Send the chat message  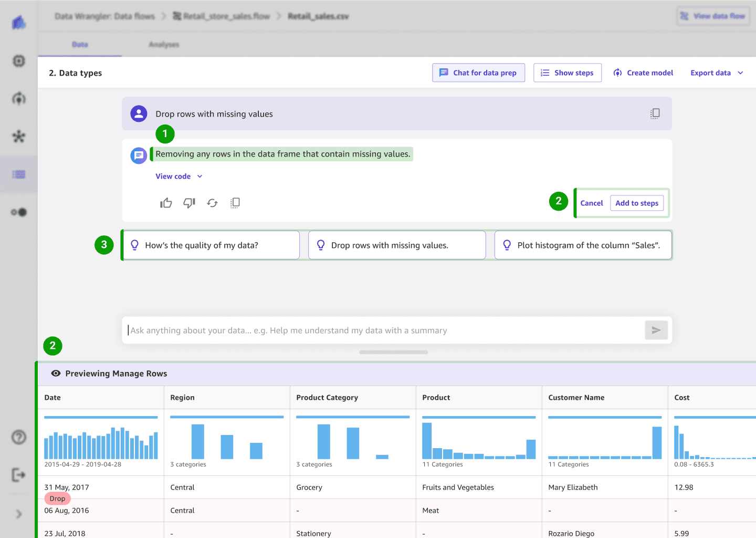pyautogui.click(x=656, y=330)
